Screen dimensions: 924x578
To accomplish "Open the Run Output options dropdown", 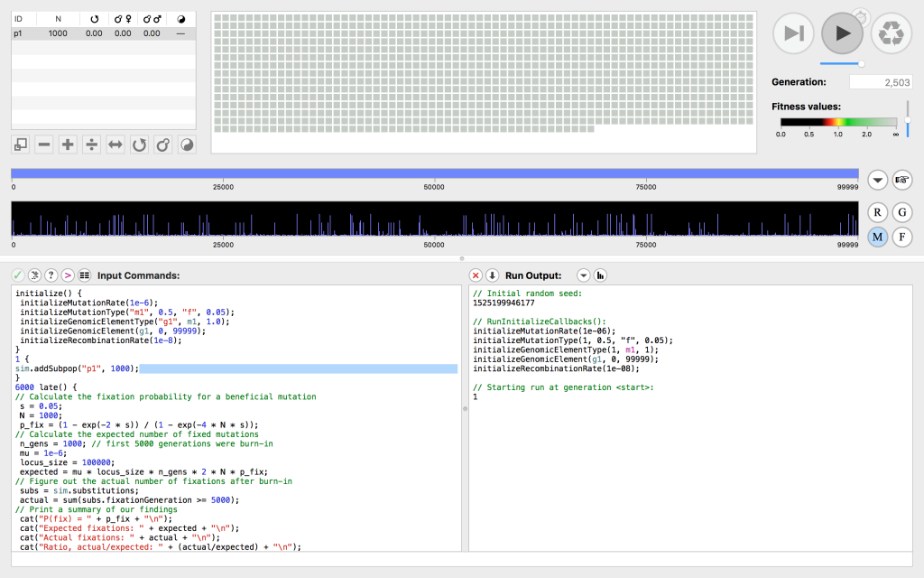I will (583, 275).
